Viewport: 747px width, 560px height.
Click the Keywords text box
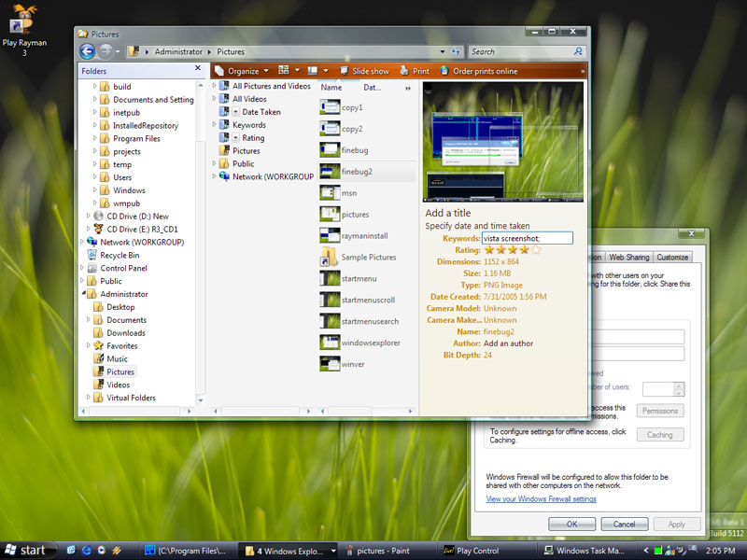tap(528, 238)
